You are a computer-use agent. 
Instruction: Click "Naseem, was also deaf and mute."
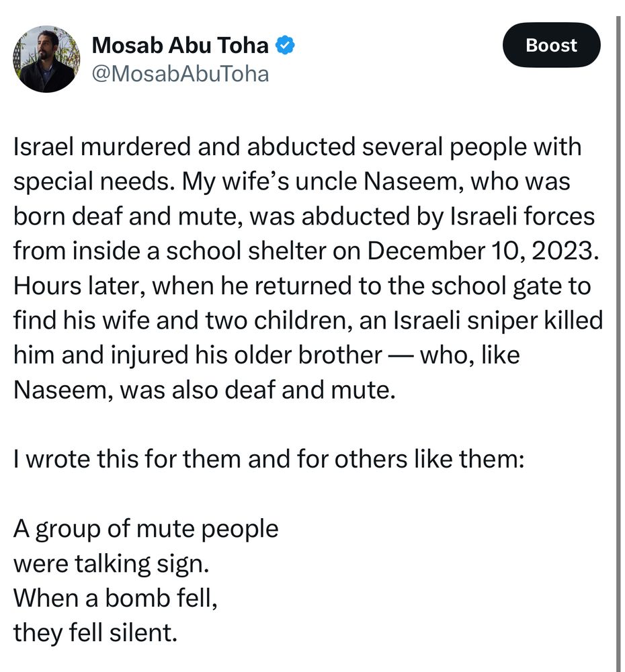[202, 390]
